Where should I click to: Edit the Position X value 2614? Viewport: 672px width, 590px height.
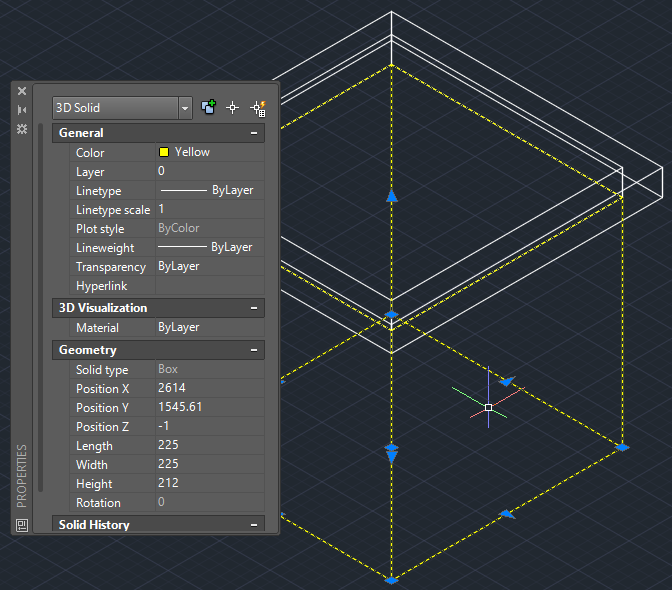pos(210,388)
